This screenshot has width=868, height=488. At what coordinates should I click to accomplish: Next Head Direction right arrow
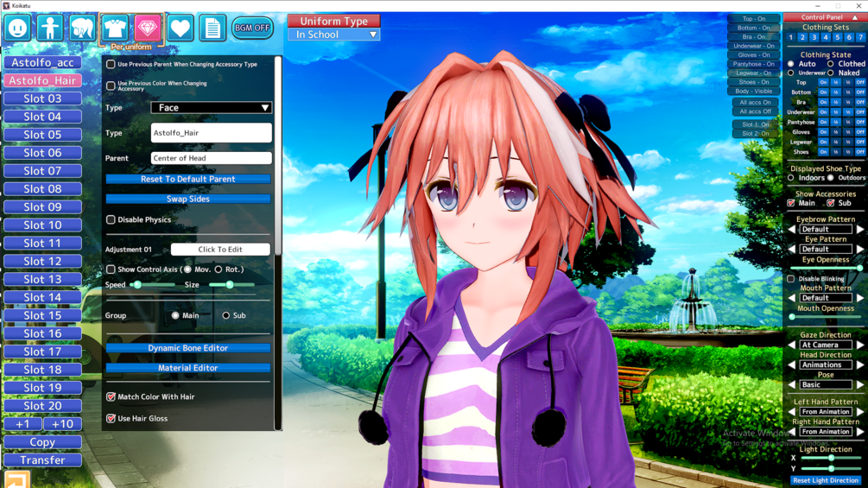click(x=860, y=364)
